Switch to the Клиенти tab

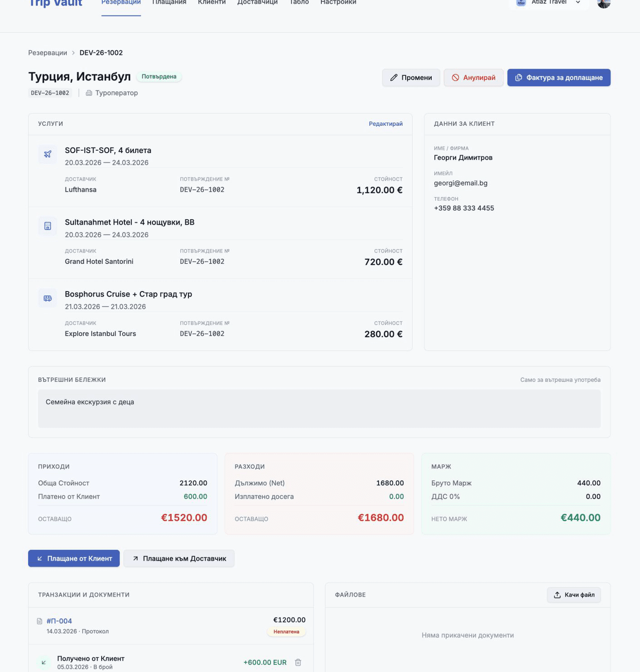click(x=212, y=3)
